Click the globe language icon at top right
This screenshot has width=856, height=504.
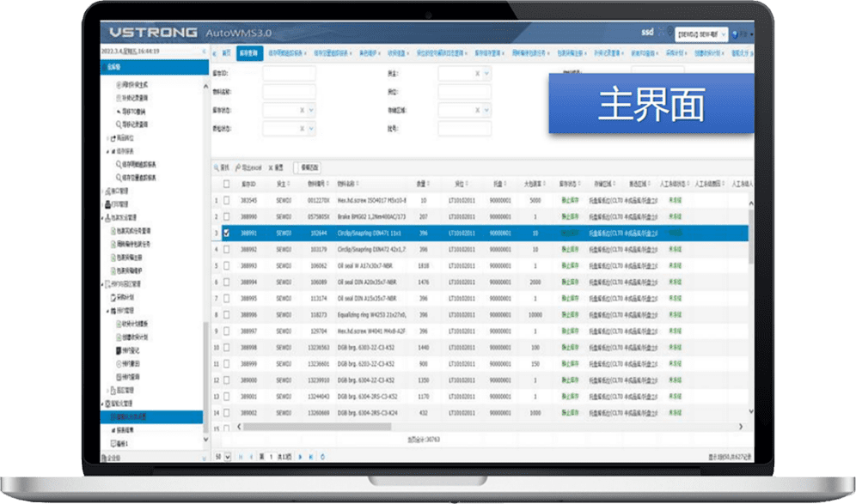click(x=733, y=34)
